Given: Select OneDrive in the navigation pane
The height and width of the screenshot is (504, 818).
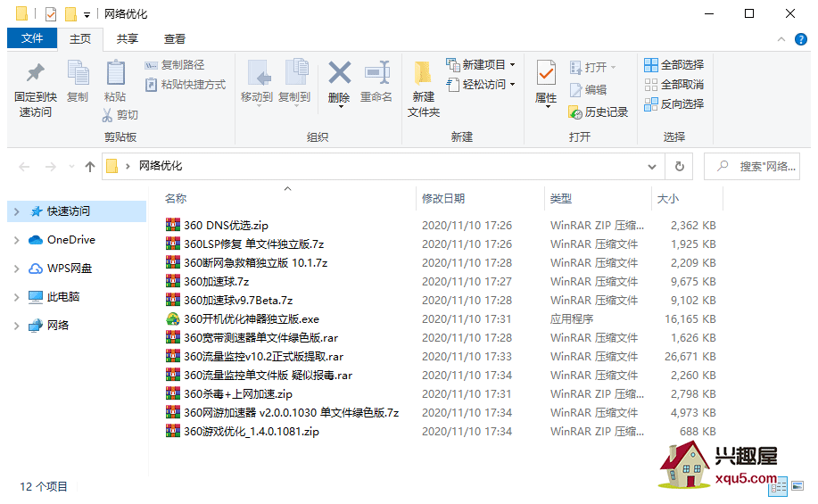Looking at the screenshot, I should click(71, 240).
